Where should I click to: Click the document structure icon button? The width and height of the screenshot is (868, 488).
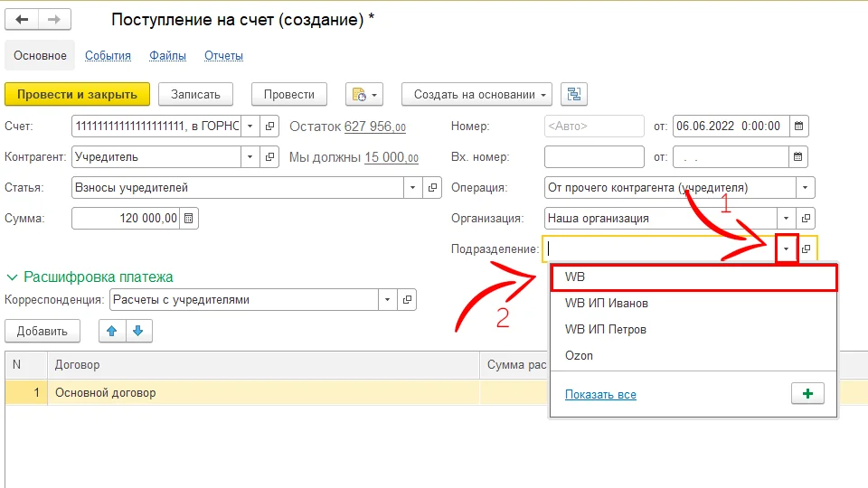click(573, 94)
